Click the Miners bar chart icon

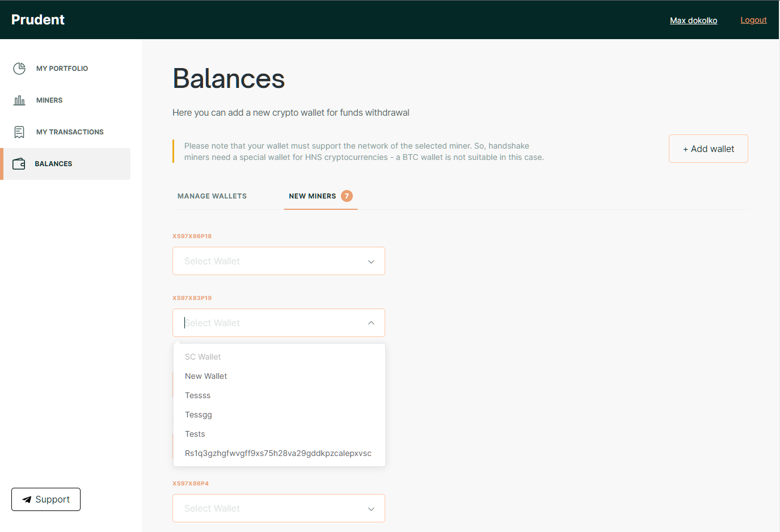[19, 100]
